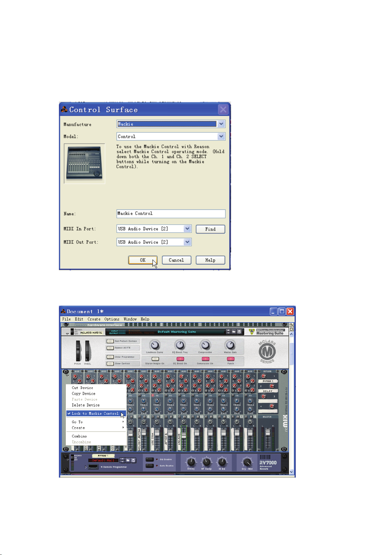Open the Model dropdown showing Control
The image size is (392, 555).
click(222, 136)
